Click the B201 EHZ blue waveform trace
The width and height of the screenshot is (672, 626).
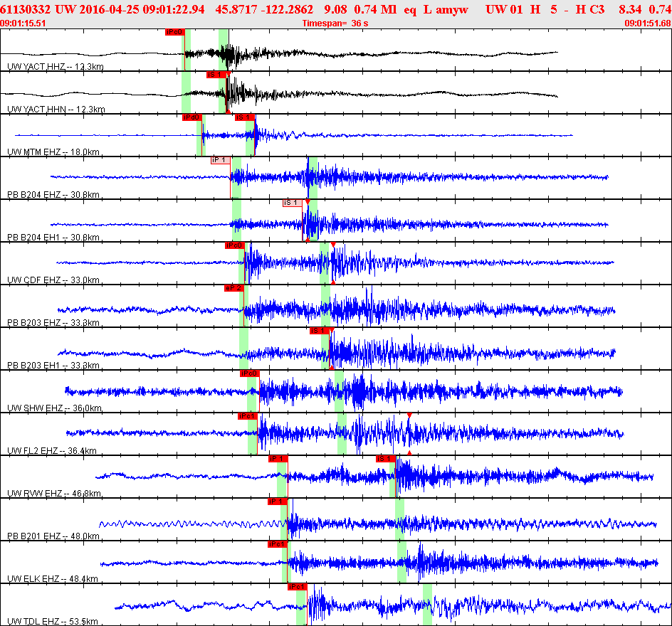click(x=377, y=524)
